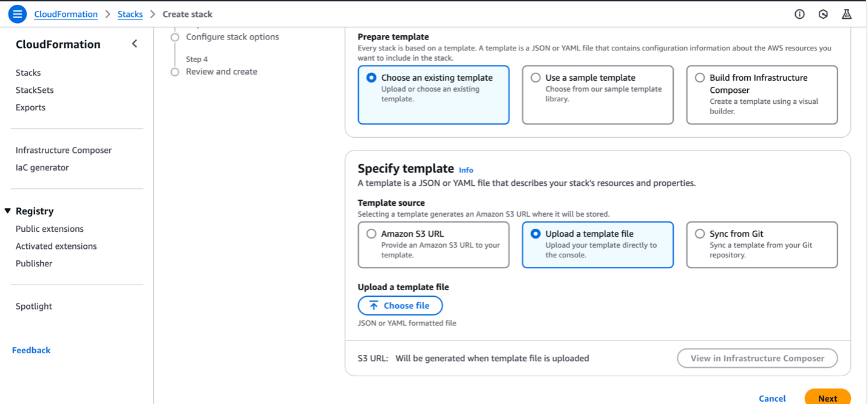Open Exports in the sidebar
This screenshot has height=406, width=868.
coord(30,107)
